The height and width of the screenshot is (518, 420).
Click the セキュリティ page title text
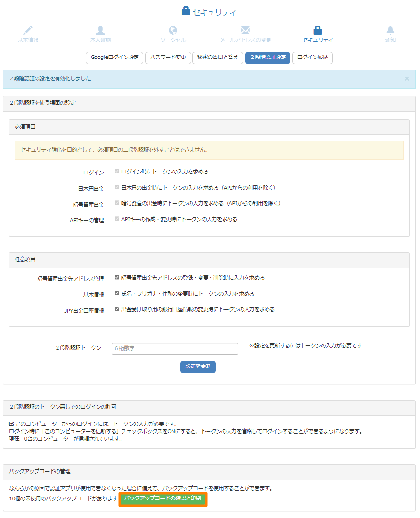tap(214, 12)
